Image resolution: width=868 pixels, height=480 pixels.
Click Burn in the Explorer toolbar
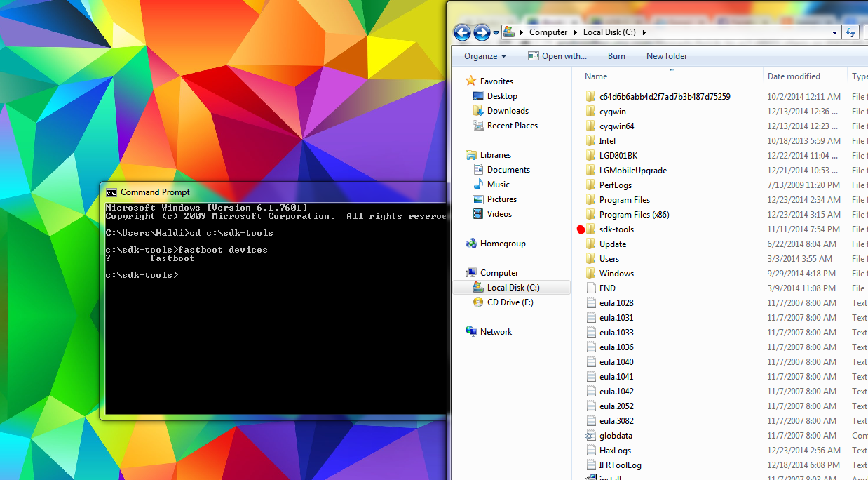tap(616, 56)
